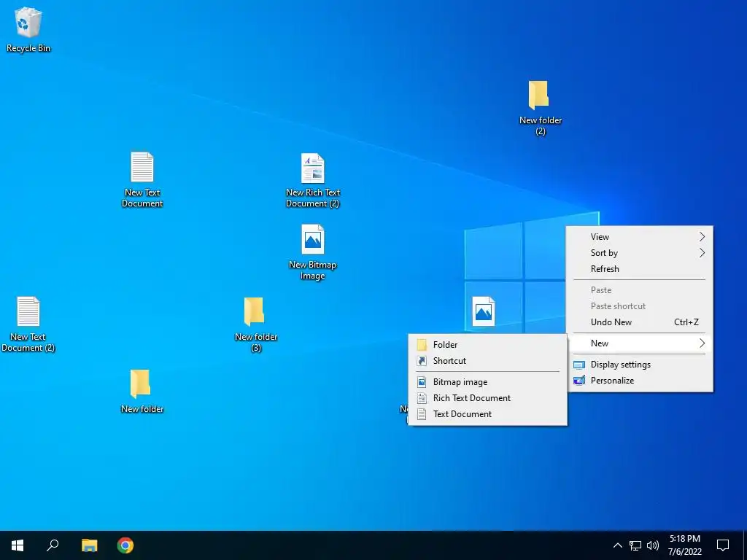Expand the View submenu
This screenshot has height=560, width=747.
pyautogui.click(x=639, y=237)
